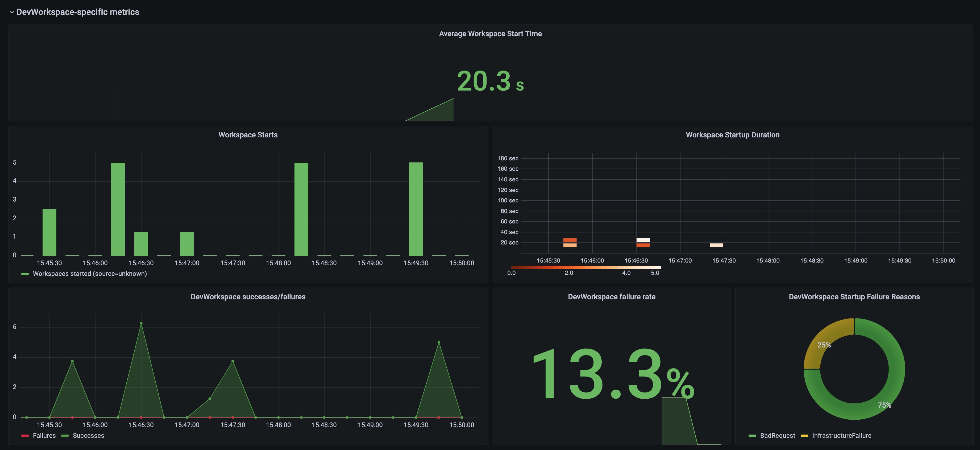This screenshot has height=450, width=980.
Task: Click the green Workspaces started legend color swatch
Action: [25, 274]
